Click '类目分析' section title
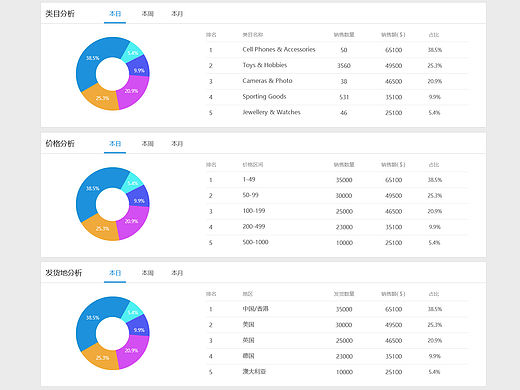 tap(60, 14)
